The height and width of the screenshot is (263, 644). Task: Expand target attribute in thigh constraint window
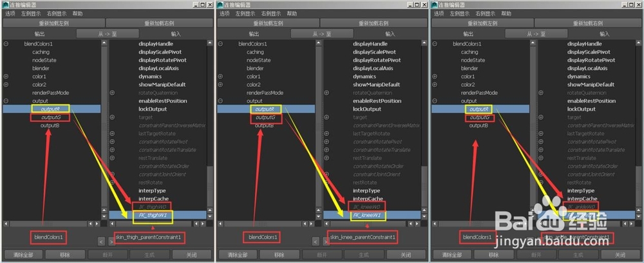(112, 117)
